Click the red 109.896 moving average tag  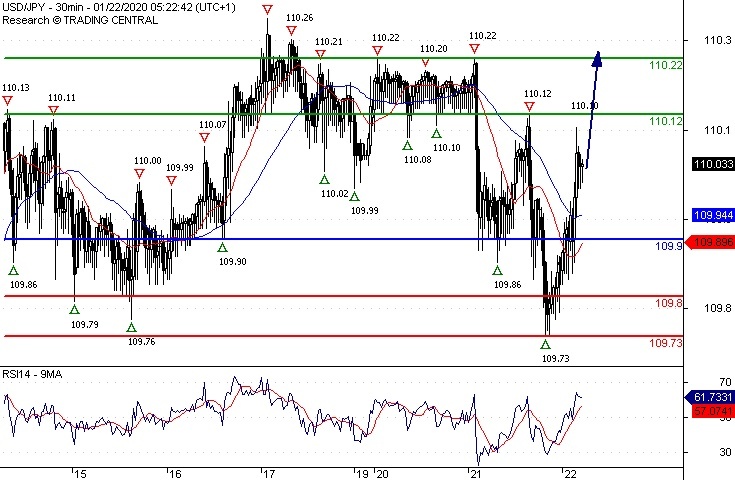coord(710,242)
